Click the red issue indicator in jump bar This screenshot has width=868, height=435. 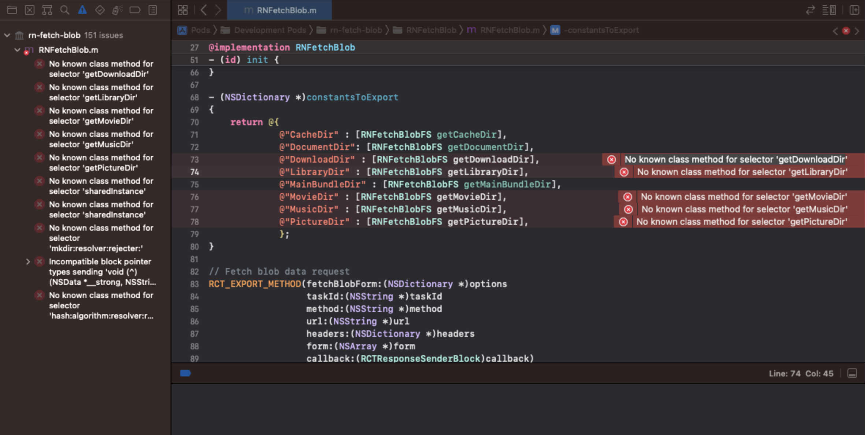pyautogui.click(x=846, y=31)
